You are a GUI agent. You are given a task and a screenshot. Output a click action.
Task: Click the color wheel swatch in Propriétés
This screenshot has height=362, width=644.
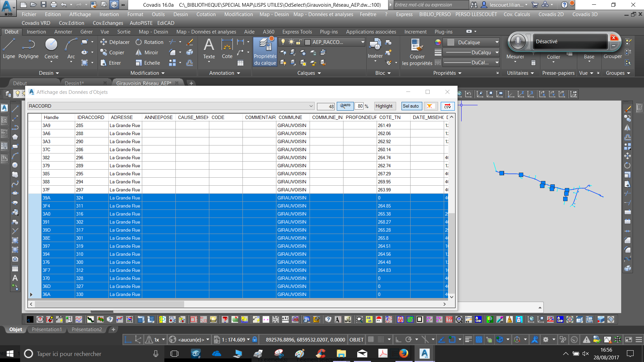pyautogui.click(x=438, y=42)
